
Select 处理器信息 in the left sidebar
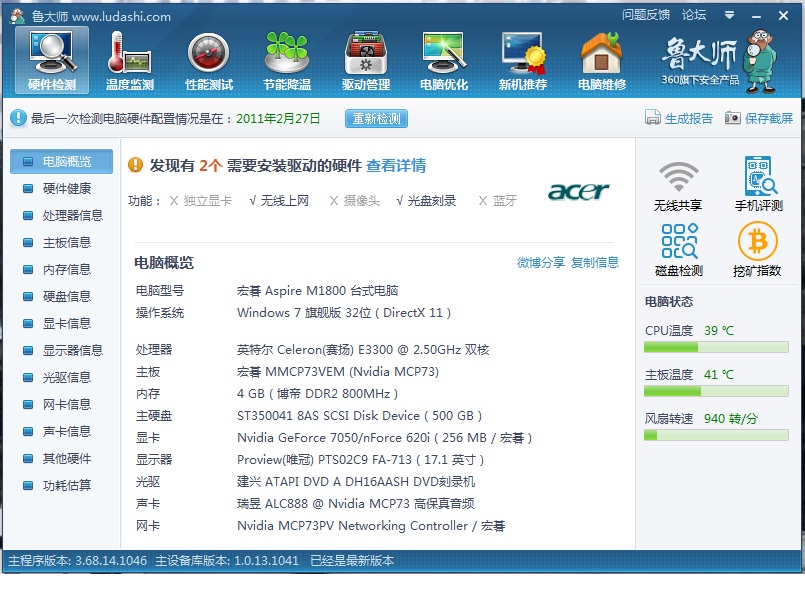click(72, 215)
